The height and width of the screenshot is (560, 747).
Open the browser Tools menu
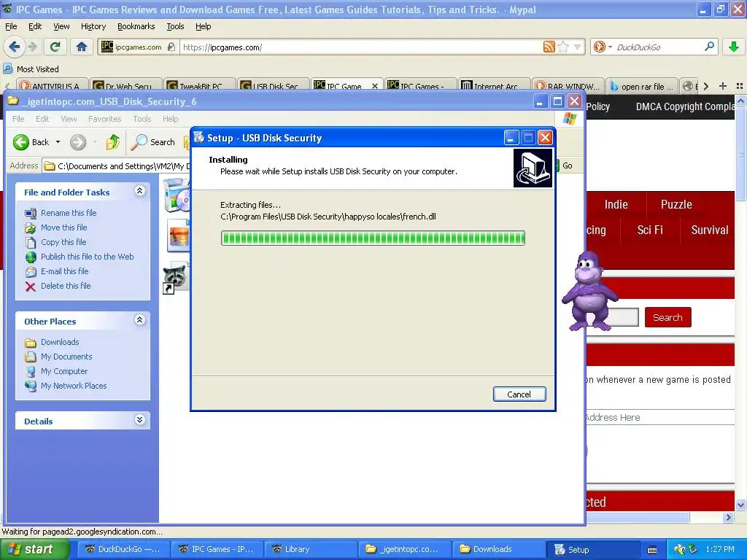click(175, 26)
